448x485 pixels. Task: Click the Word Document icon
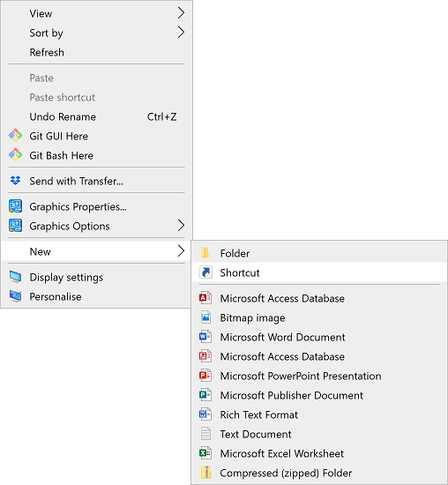[x=205, y=337]
